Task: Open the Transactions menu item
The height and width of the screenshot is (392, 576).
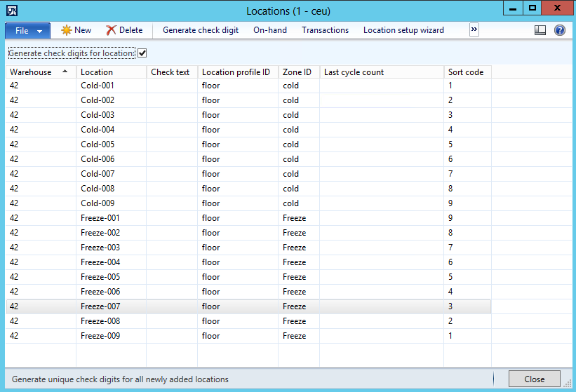Action: [325, 30]
